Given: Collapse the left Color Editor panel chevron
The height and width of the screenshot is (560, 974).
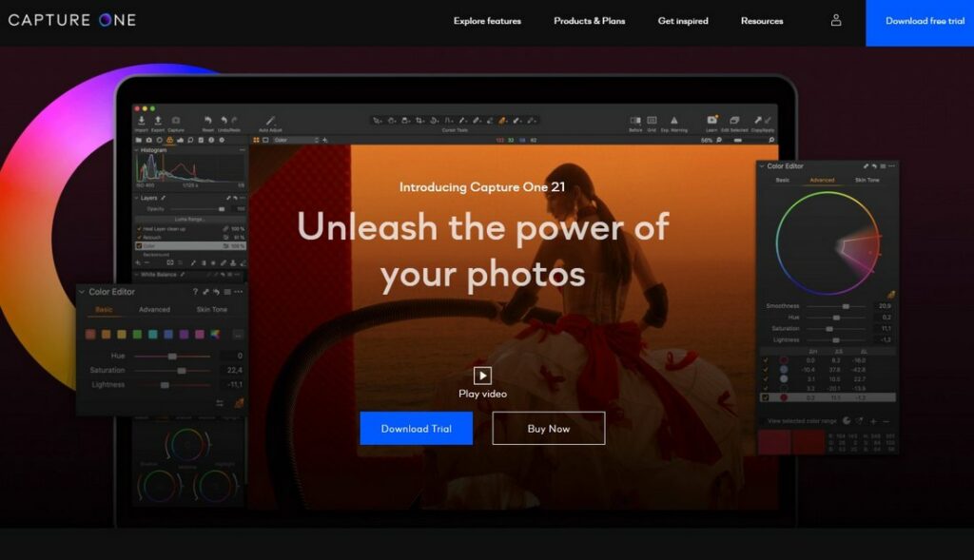Looking at the screenshot, I should (x=82, y=292).
